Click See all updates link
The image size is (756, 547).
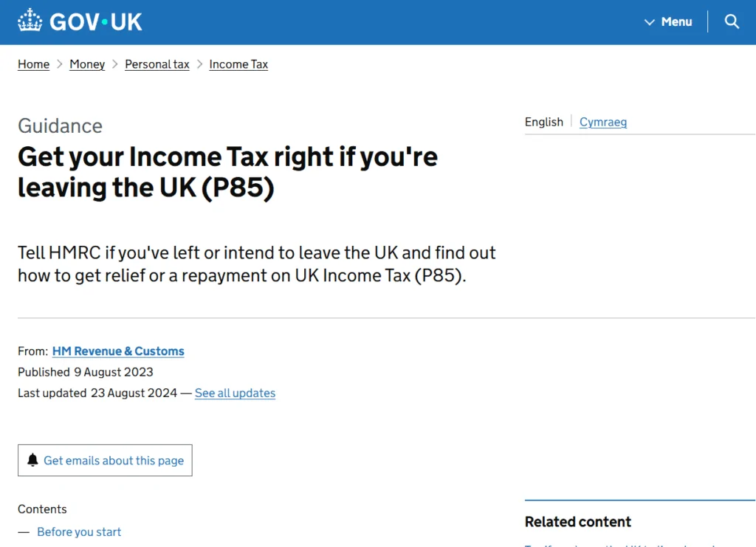click(x=235, y=393)
